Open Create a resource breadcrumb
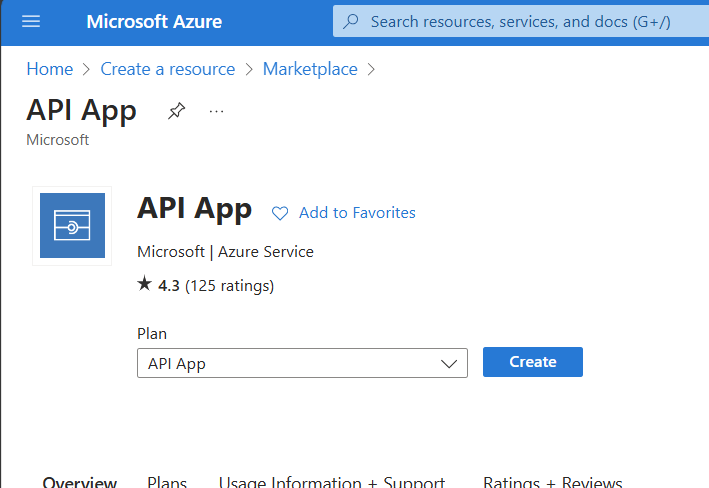Screen dimensions: 709x488 coord(168,69)
